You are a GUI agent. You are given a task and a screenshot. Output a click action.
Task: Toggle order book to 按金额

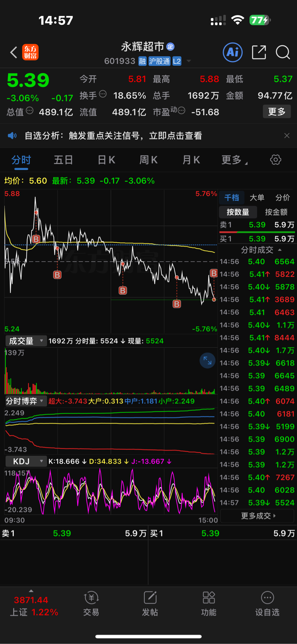coord(276,212)
